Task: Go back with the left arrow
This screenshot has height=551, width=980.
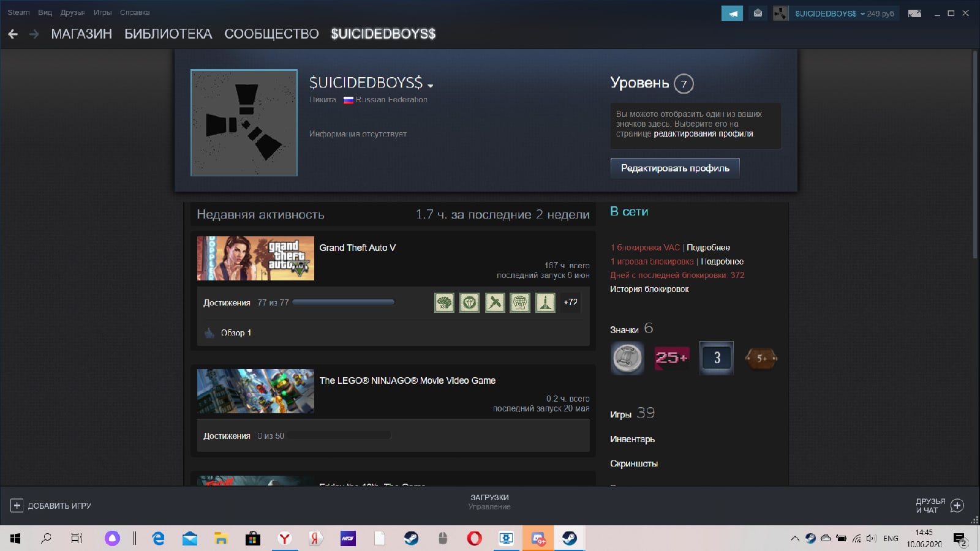Action: (13, 34)
